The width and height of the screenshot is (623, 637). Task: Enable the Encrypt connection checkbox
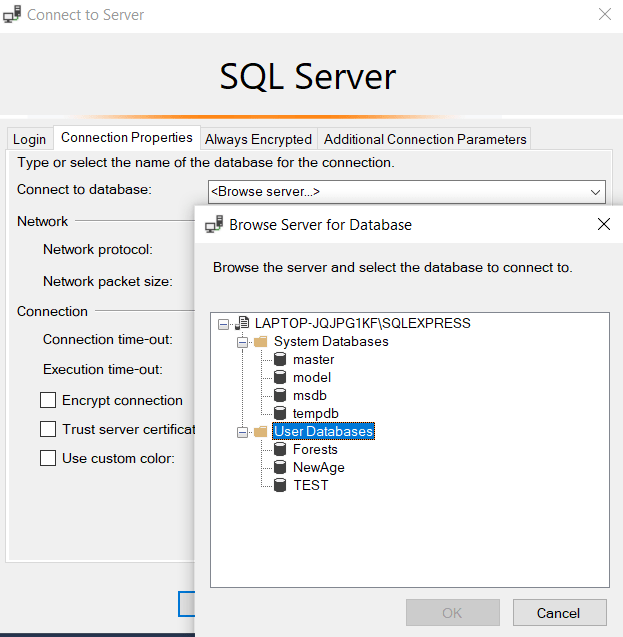pyautogui.click(x=48, y=400)
